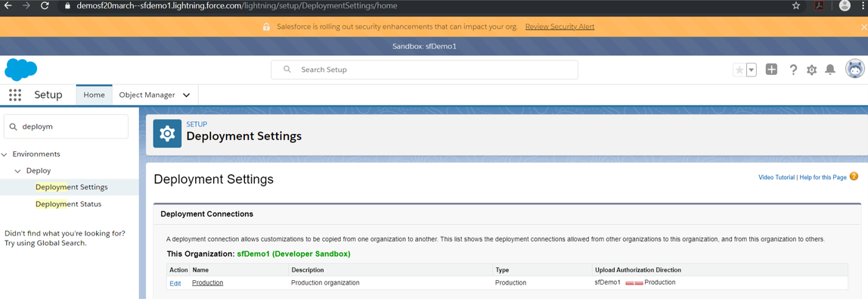Image resolution: width=868 pixels, height=299 pixels.
Task: Click the Description column header
Action: (x=307, y=269)
